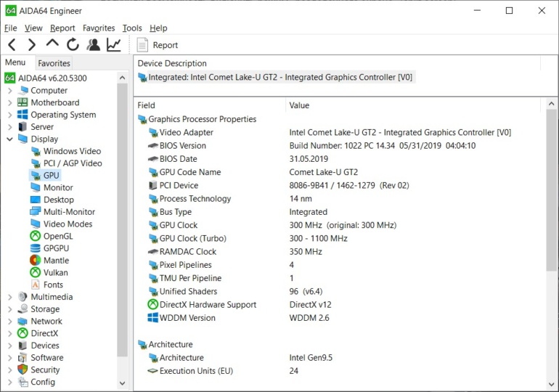Open the Tools menu
This screenshot has height=392, width=559.
(x=132, y=28)
